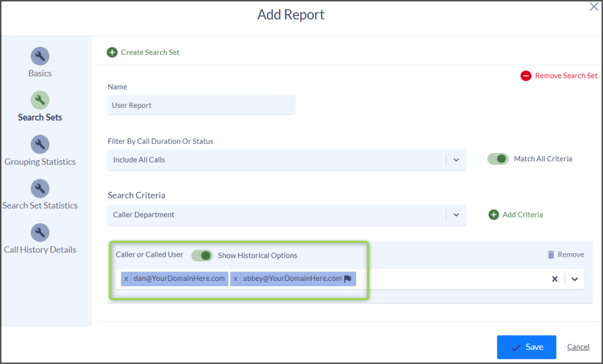Viewport: 603px width, 364px height.
Task: Click the Cancel link
Action: coord(578,347)
